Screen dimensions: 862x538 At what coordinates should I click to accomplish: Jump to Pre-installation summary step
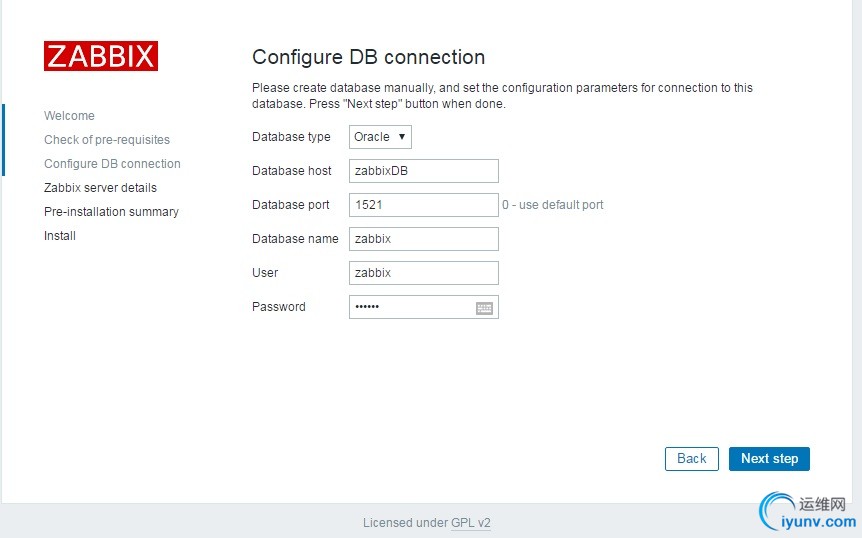pyautogui.click(x=111, y=212)
